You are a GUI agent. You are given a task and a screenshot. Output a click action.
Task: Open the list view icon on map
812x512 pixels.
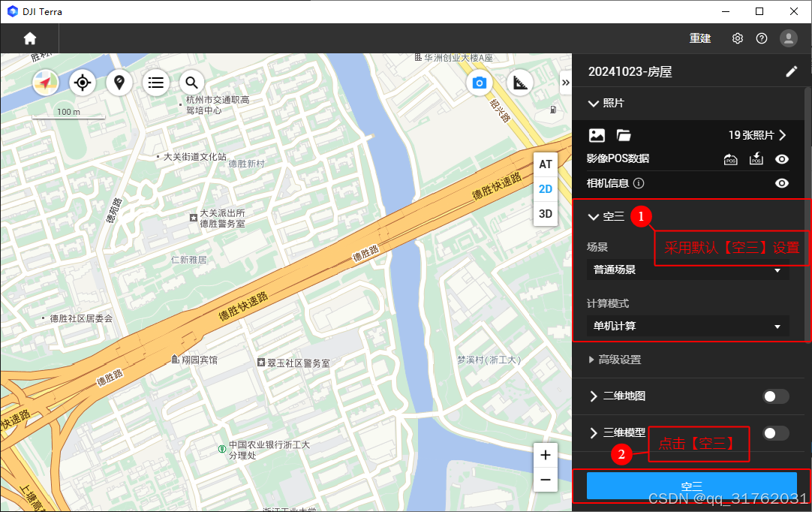[155, 83]
